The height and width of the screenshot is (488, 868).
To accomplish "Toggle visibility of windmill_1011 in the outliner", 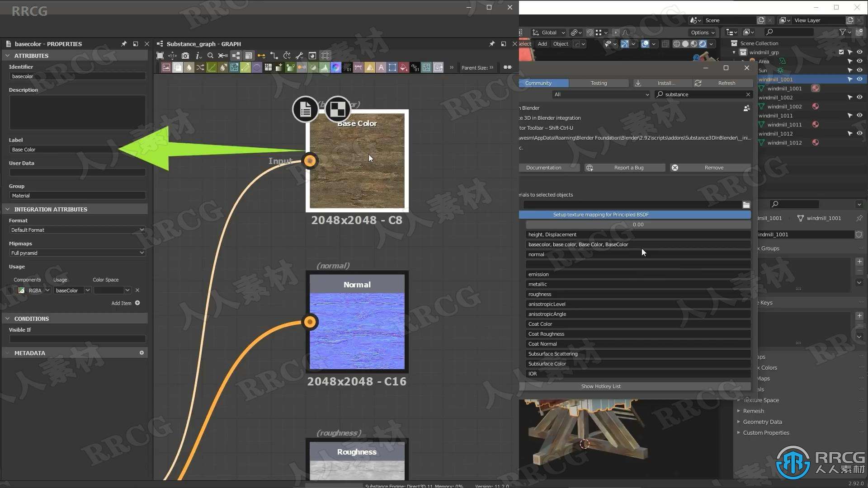I will click(859, 115).
